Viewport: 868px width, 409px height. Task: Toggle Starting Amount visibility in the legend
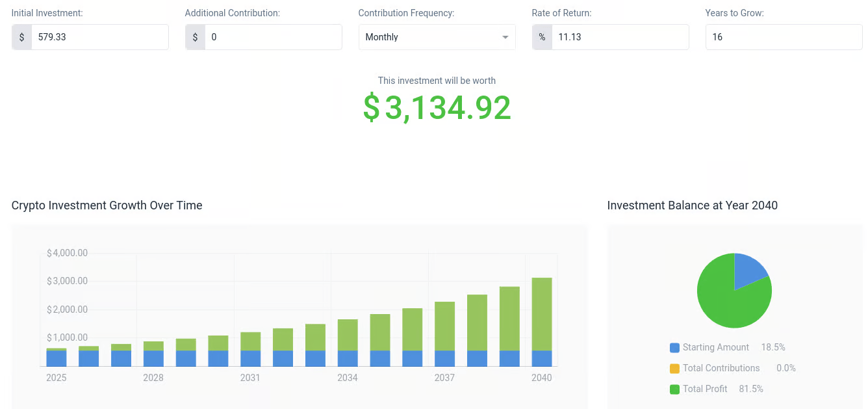point(709,347)
